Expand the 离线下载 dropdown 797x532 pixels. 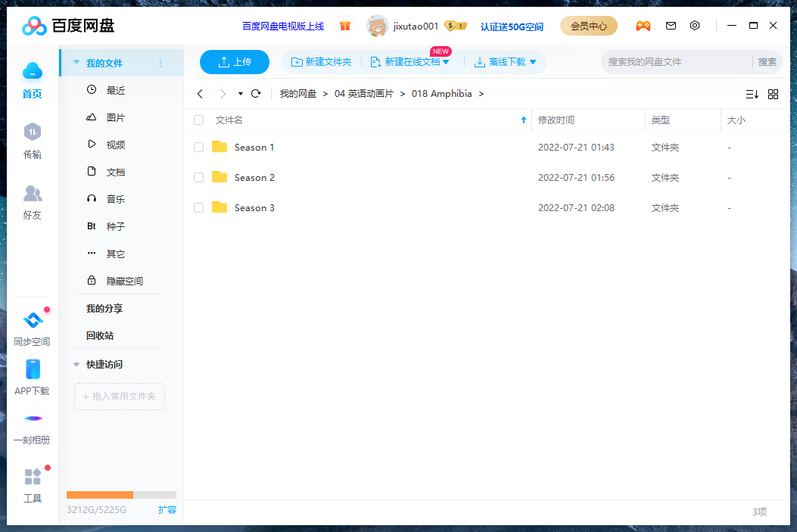tap(533, 62)
